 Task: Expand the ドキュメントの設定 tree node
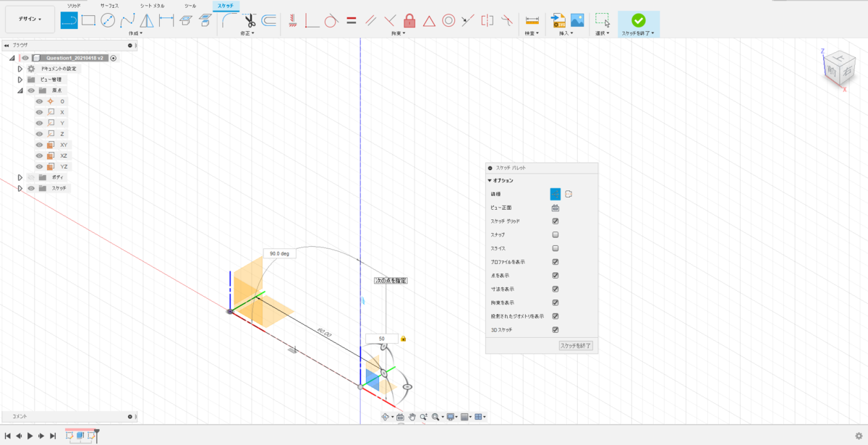click(x=20, y=69)
